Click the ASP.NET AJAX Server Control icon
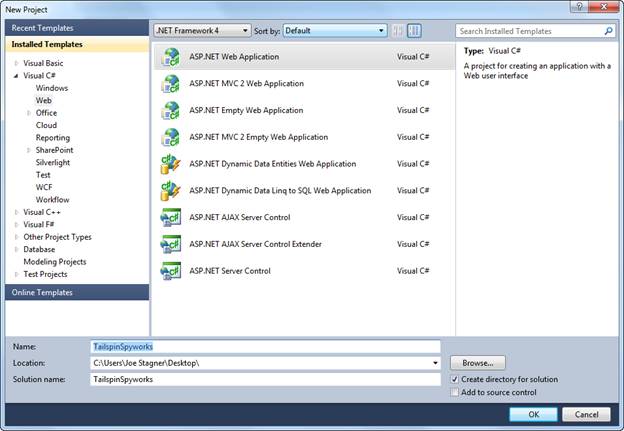The width and height of the screenshot is (624, 431). click(170, 217)
